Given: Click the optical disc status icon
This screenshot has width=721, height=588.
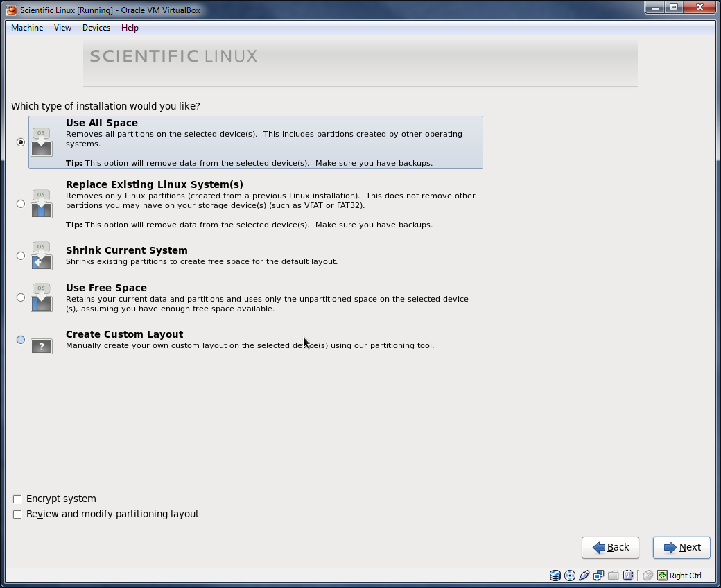Looking at the screenshot, I should click(x=570, y=575).
